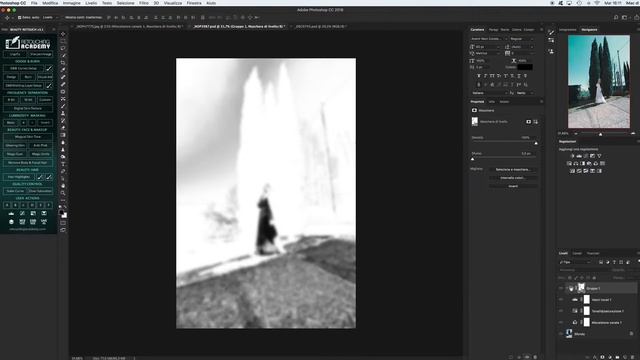Open the search icon in options bar
640x360 pixels.
tap(616, 18)
